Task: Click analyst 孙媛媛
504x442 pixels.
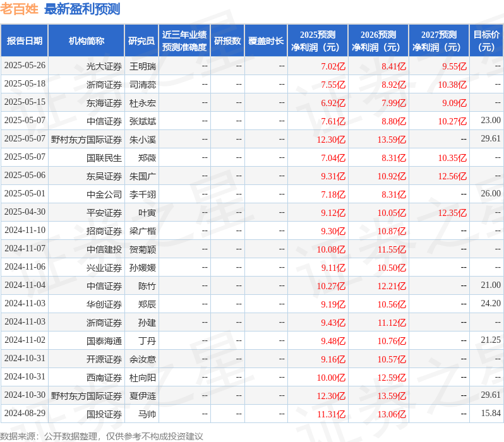Action: point(143,268)
